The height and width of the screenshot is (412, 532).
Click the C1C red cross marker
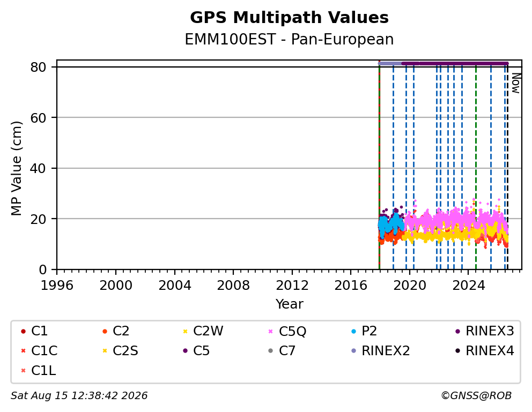coord(23,351)
